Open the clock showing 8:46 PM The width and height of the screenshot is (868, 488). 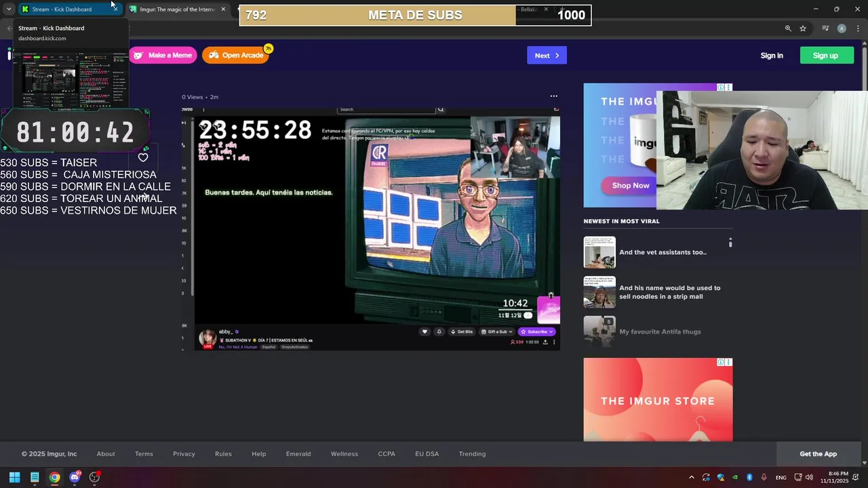click(835, 477)
